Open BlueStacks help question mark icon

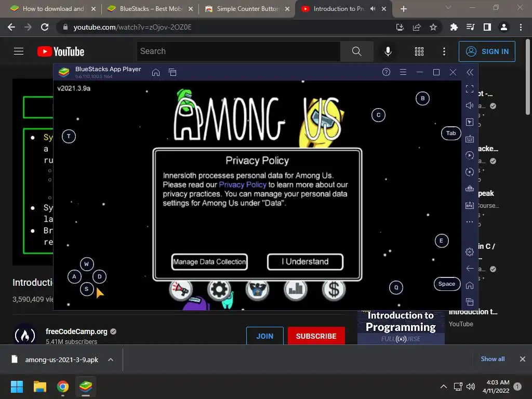[386, 72]
